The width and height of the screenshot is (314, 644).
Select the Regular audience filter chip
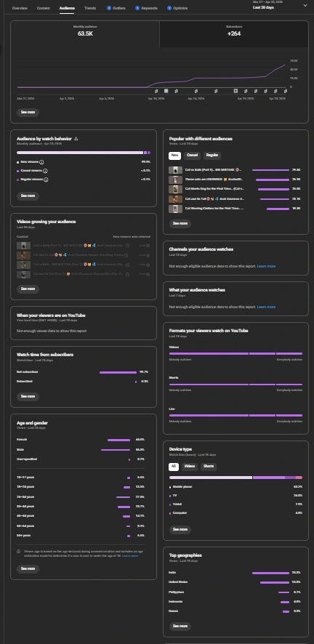pos(212,156)
